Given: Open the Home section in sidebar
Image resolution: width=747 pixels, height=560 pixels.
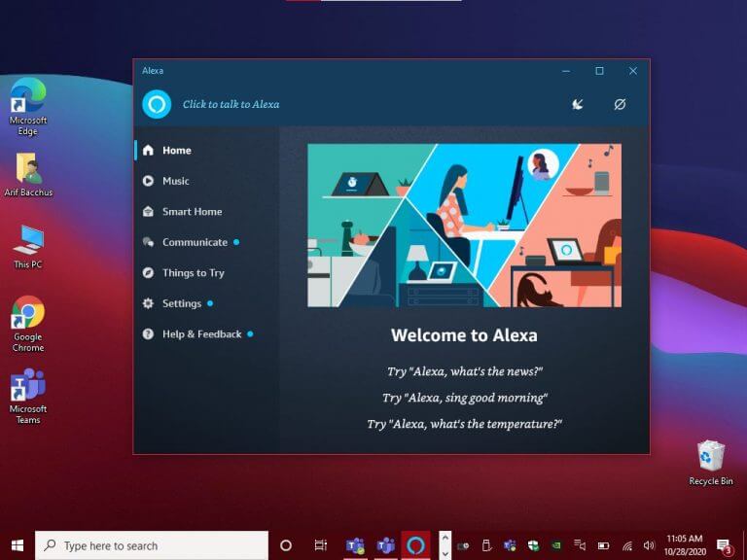Looking at the screenshot, I should point(207,151).
